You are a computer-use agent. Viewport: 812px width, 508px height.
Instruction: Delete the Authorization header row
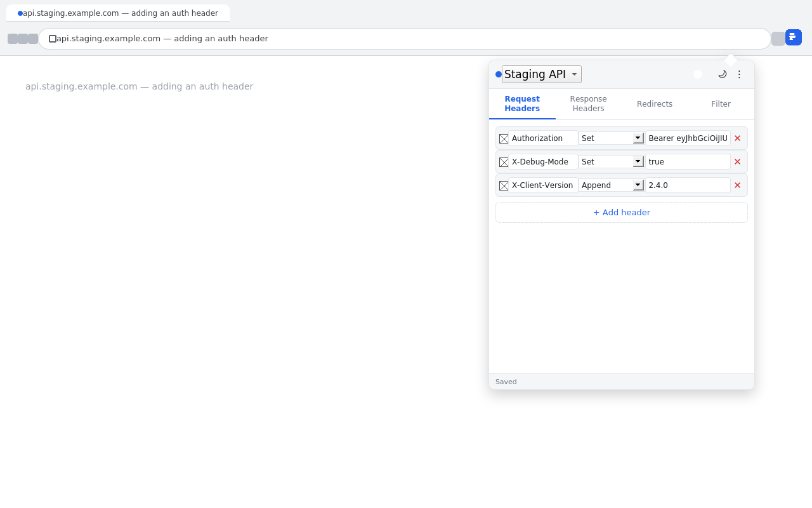737,138
